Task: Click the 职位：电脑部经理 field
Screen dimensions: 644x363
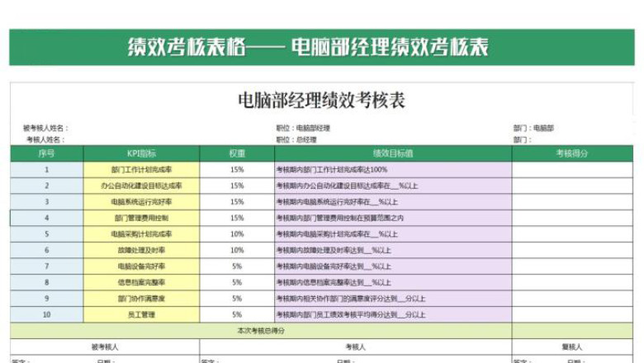Action: (x=303, y=129)
